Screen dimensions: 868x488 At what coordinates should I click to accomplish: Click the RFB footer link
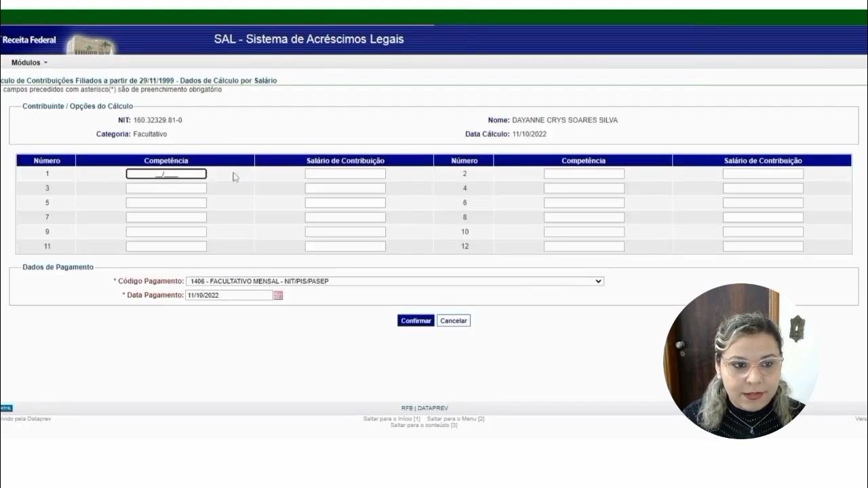407,409
